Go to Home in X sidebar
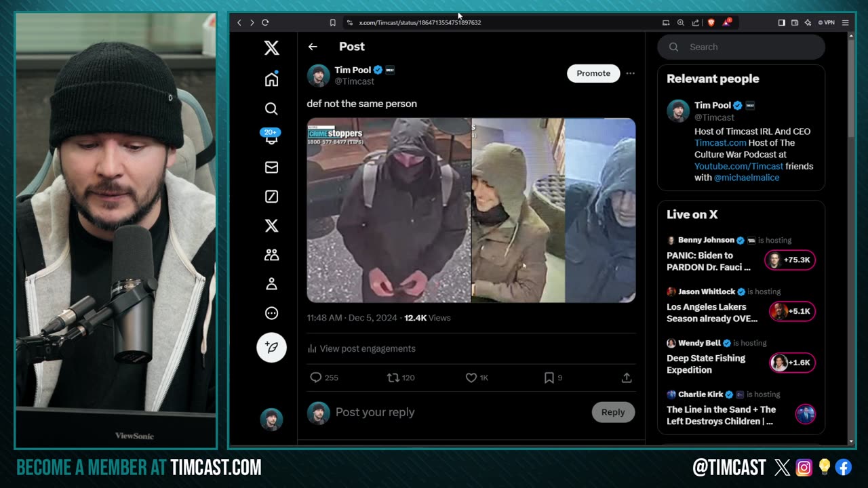Image resolution: width=868 pixels, height=488 pixels. coord(271,79)
